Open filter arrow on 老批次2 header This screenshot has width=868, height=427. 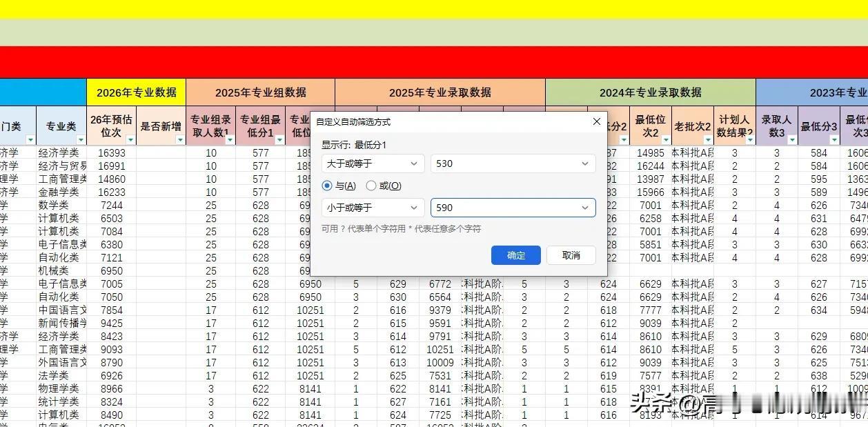(708, 140)
